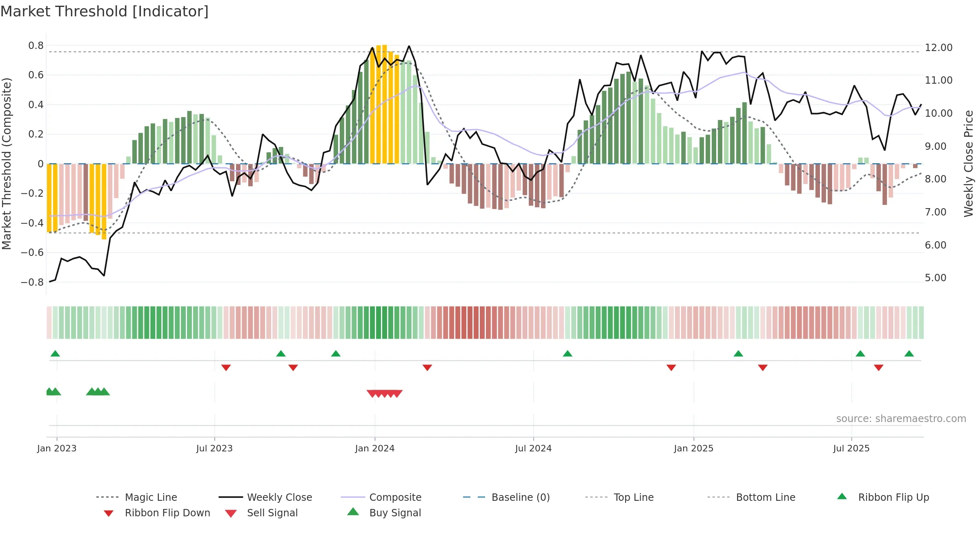Click the Jan 2023 x-axis label
Screen dimensions: 980x551
click(x=57, y=449)
